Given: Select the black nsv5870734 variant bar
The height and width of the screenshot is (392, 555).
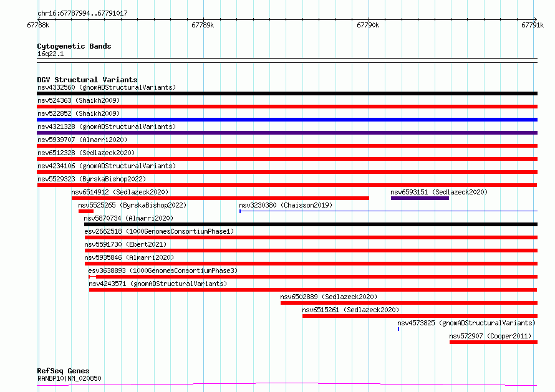Looking at the screenshot, I should tap(311, 224).
